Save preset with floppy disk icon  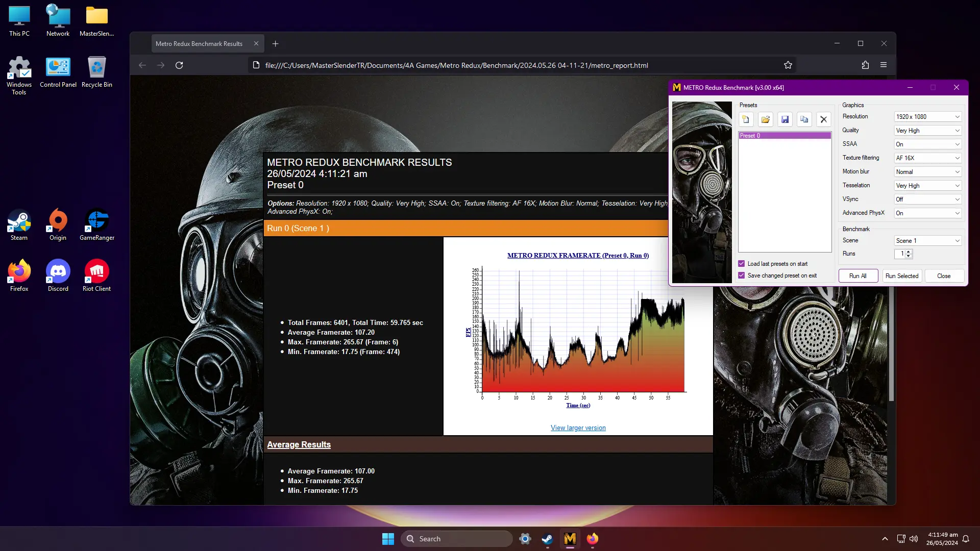click(785, 119)
